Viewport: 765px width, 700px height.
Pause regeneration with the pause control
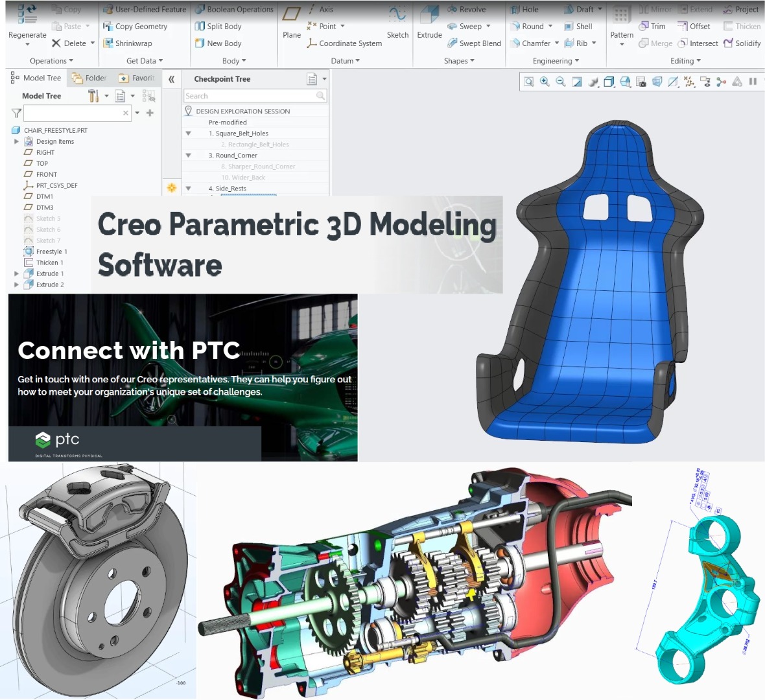click(x=752, y=82)
